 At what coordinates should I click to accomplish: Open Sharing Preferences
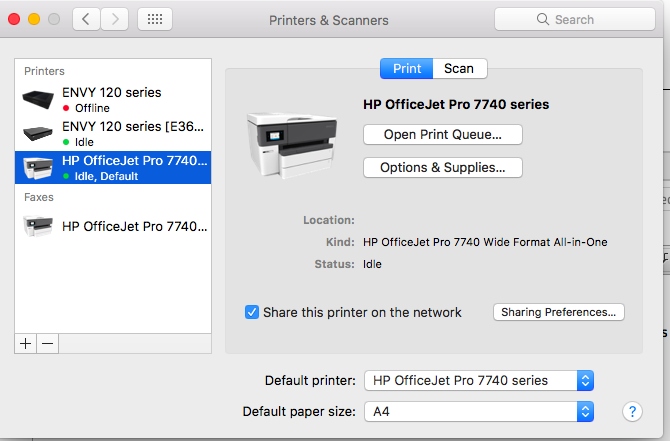click(558, 312)
